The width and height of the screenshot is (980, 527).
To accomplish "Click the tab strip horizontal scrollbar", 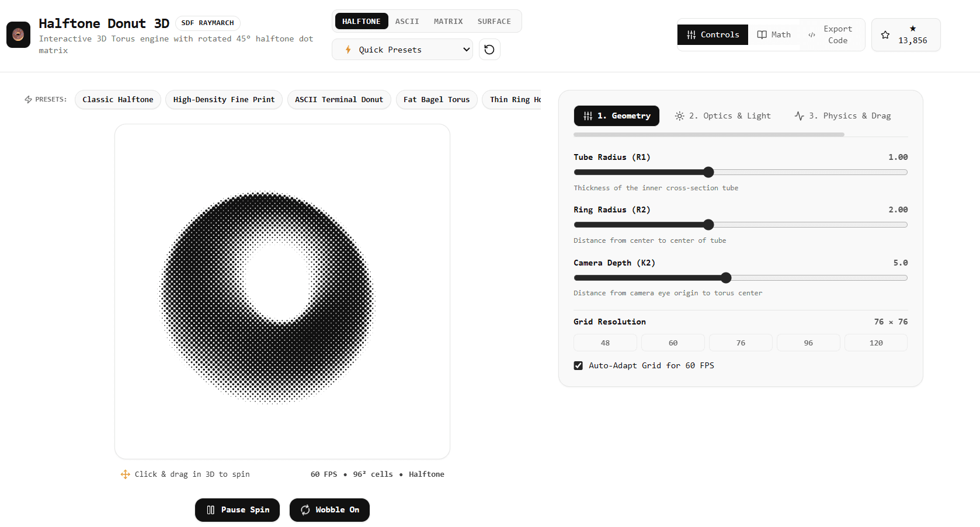I will coord(709,134).
